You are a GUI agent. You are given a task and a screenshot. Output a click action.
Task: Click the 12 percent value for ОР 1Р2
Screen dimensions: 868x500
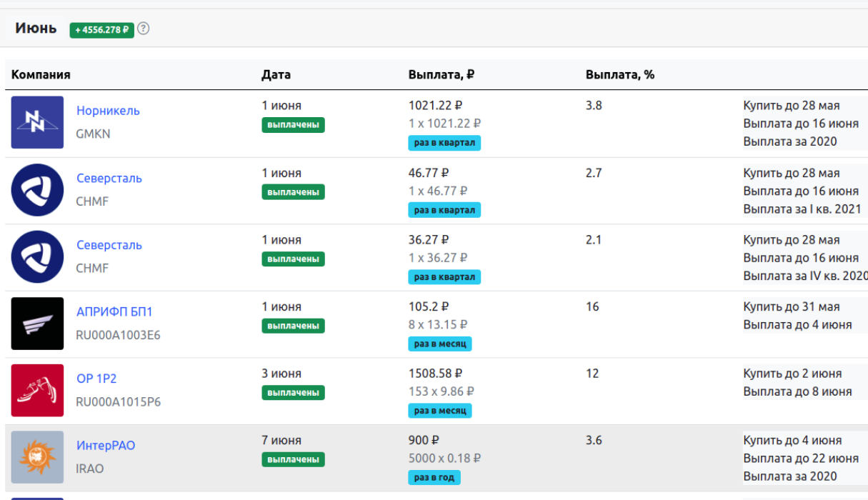click(592, 374)
